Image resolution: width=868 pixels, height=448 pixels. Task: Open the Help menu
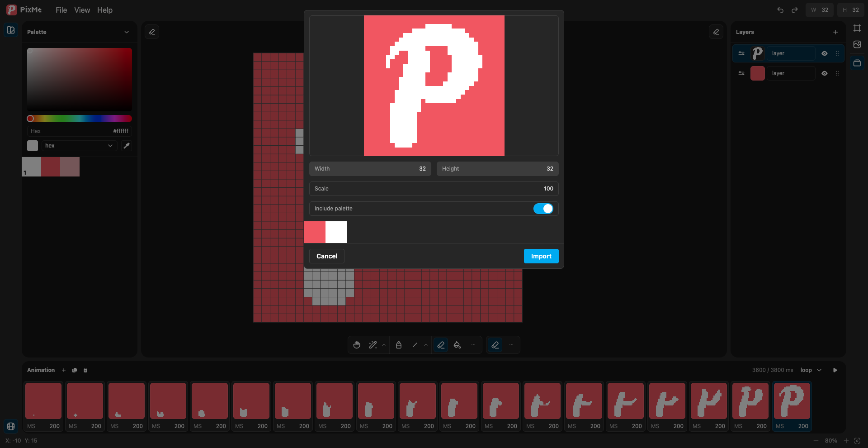coord(105,10)
